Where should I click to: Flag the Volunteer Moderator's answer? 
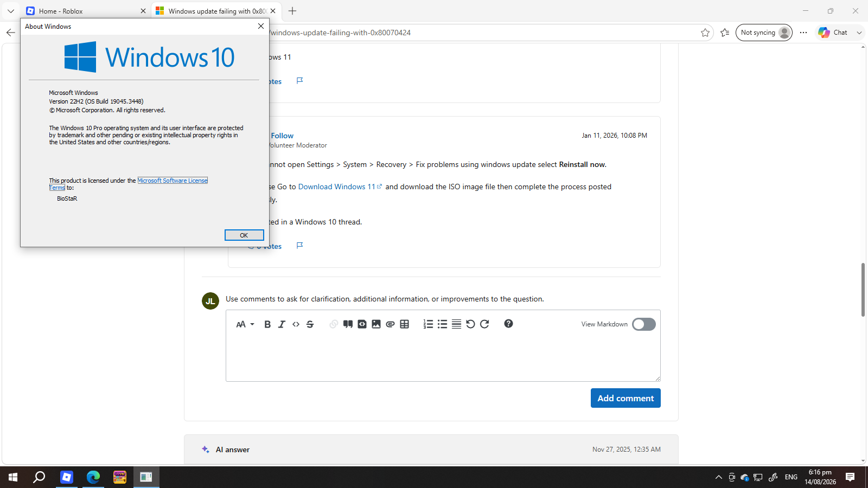299,246
